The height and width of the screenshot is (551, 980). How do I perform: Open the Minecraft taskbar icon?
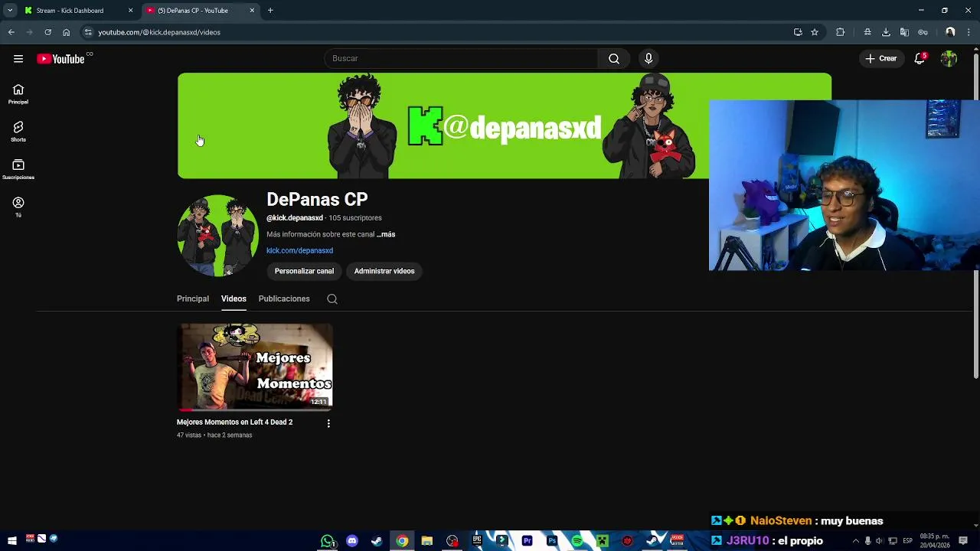[x=603, y=541]
